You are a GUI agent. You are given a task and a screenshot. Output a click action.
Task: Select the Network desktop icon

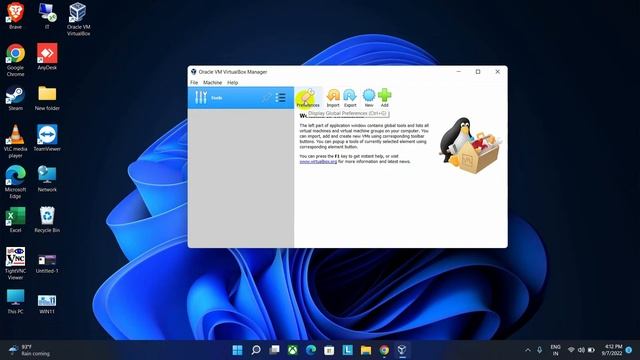point(47,179)
